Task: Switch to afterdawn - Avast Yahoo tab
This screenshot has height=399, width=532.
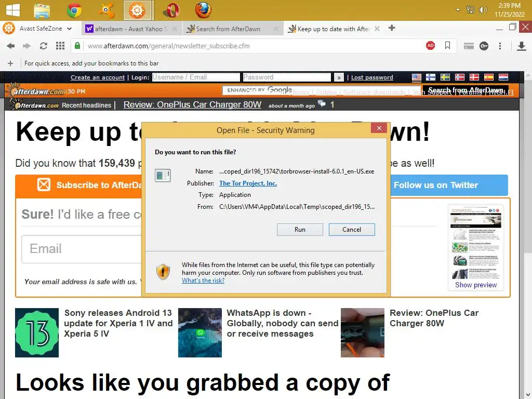Action: click(131, 29)
